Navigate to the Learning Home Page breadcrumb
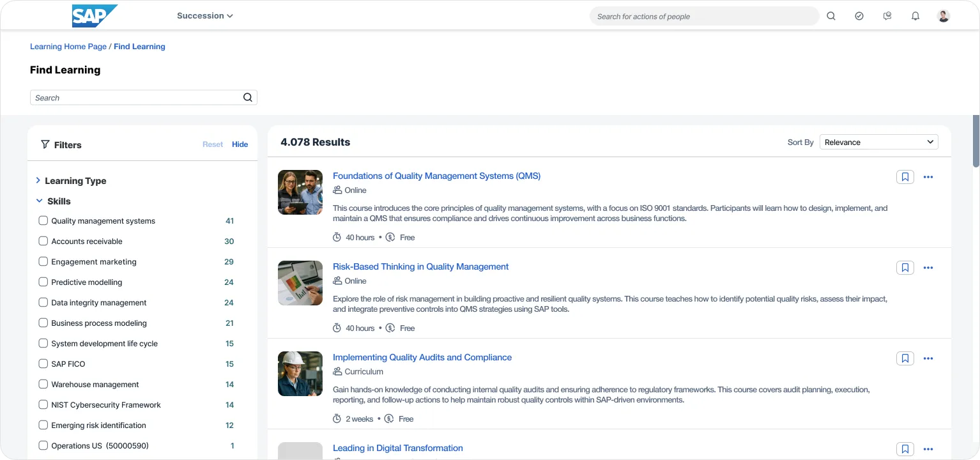 (68, 46)
